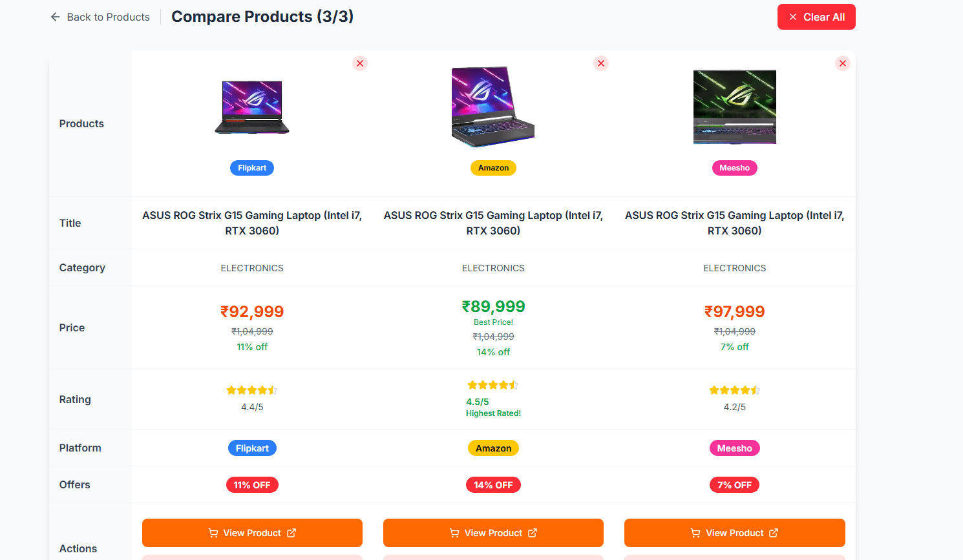Click the cart icon inside Flipkart's View Product button
The height and width of the screenshot is (560, 963).
[x=213, y=533]
